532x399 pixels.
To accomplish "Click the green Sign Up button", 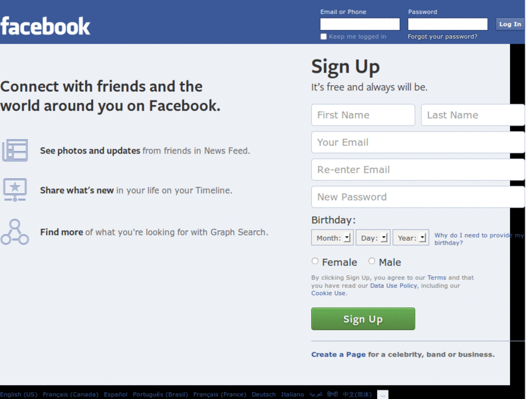I will pyautogui.click(x=363, y=319).
